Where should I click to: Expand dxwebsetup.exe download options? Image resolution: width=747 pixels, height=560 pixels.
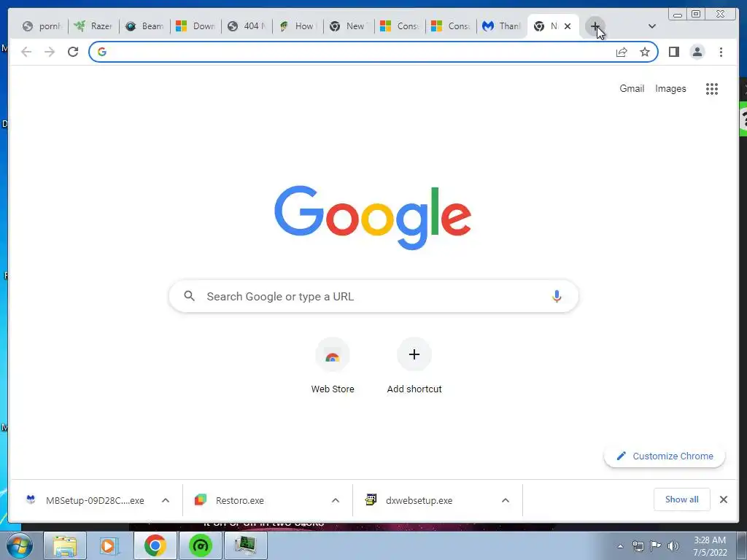506,500
